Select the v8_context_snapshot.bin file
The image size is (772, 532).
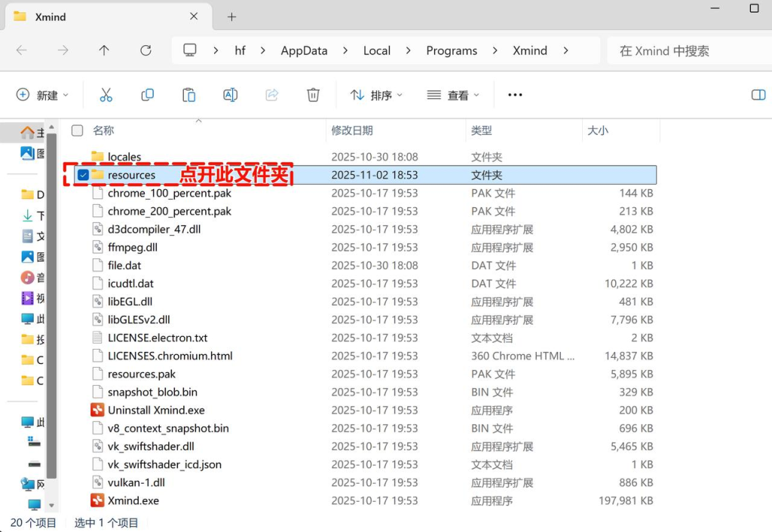tap(365, 428)
